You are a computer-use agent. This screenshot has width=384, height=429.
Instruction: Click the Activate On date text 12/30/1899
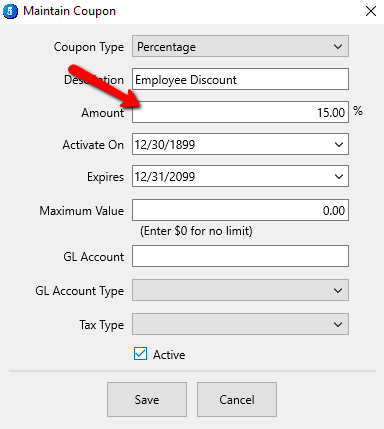pyautogui.click(x=165, y=145)
